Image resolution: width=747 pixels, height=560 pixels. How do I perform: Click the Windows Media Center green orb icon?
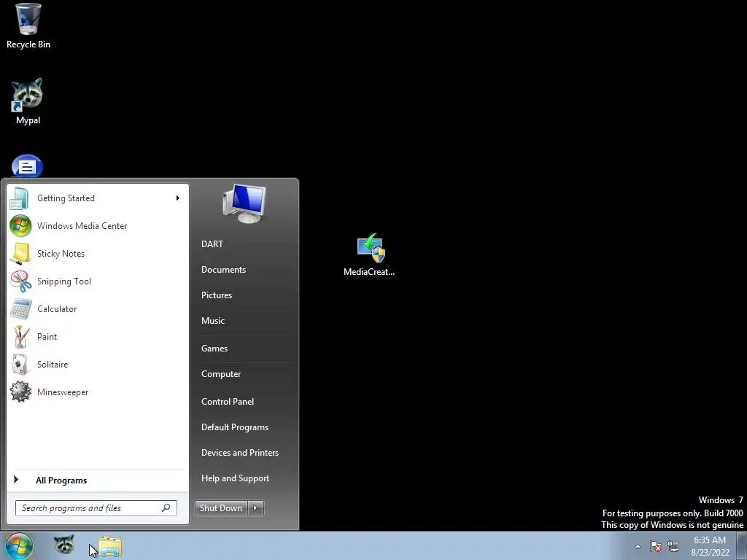[20, 226]
